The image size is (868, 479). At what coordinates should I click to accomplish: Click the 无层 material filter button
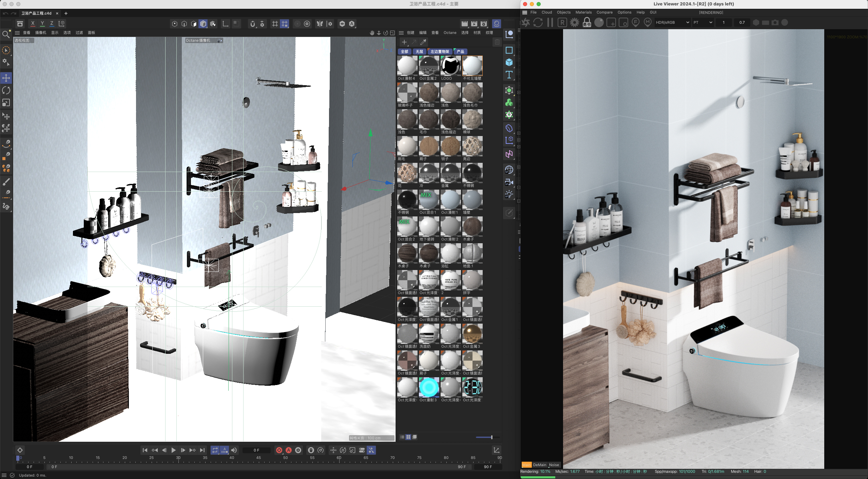coord(419,52)
